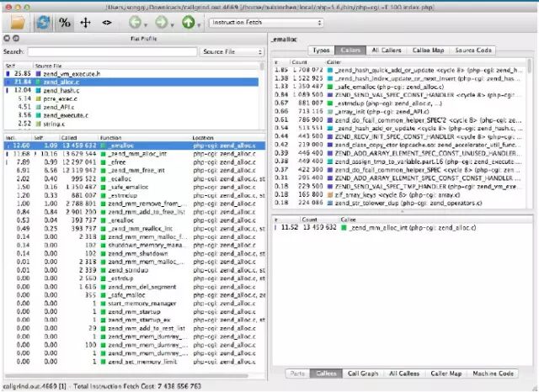Switch to the Callers tab

[350, 50]
